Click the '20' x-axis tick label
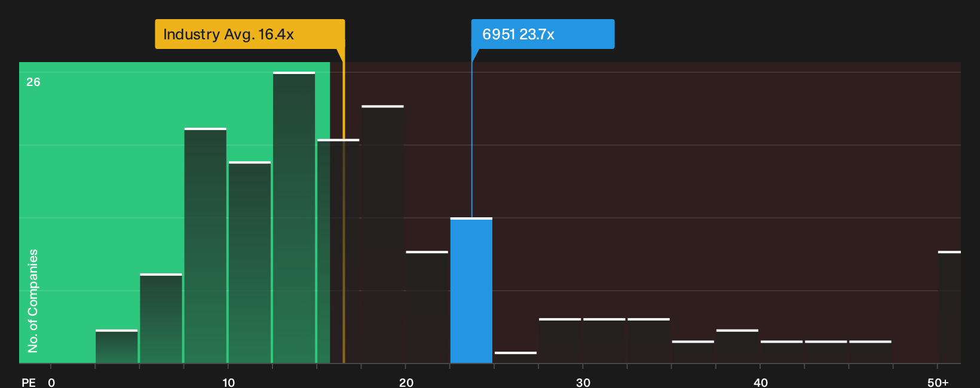 point(406,383)
